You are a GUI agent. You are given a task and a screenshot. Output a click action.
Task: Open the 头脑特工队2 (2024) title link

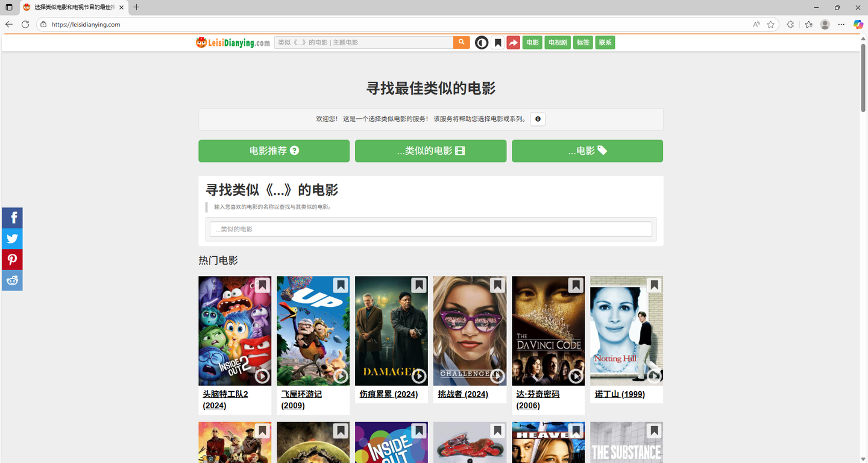coord(225,400)
